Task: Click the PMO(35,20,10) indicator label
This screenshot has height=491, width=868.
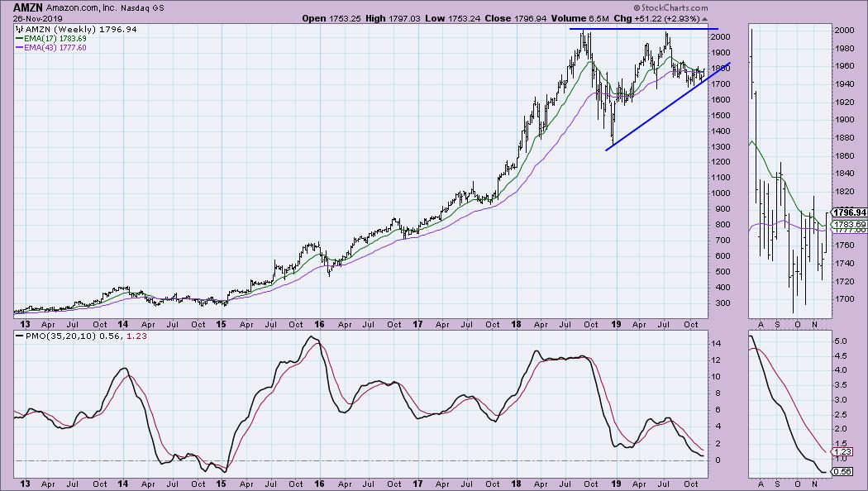Action: pos(61,336)
